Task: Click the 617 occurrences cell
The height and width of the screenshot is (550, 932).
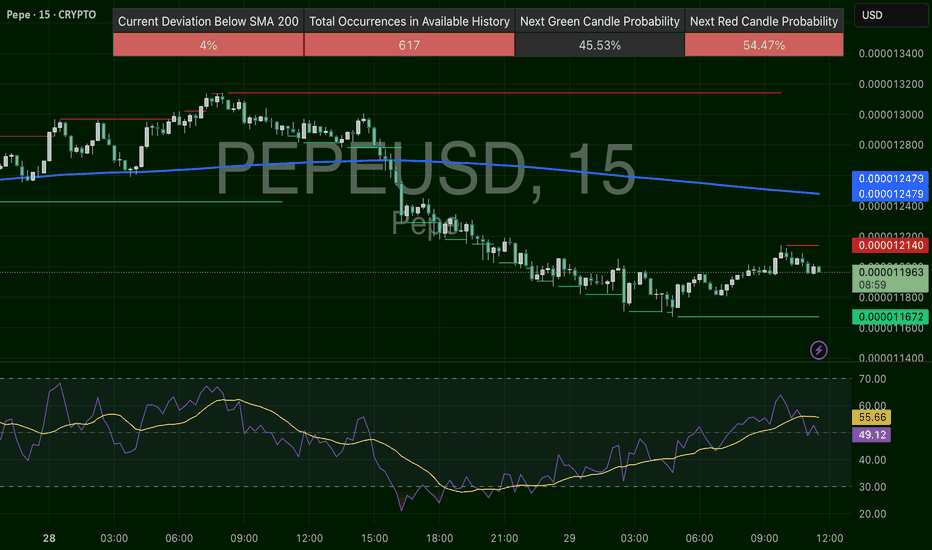Action: pyautogui.click(x=409, y=45)
